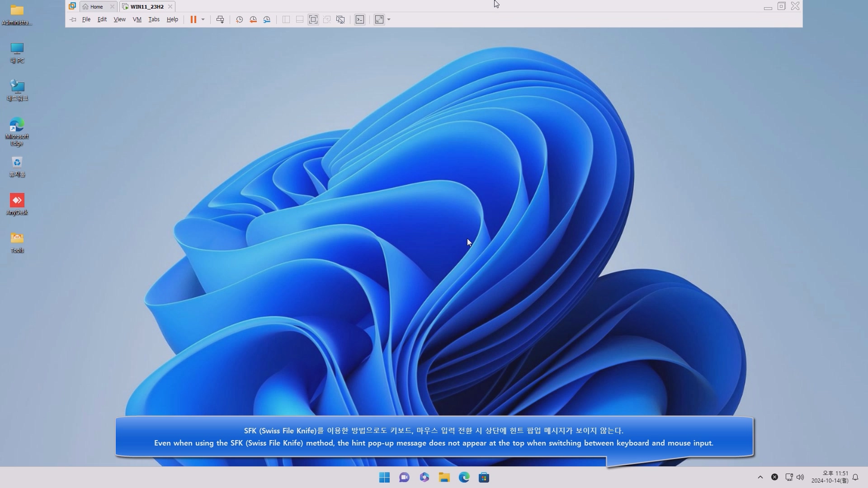The width and height of the screenshot is (868, 488).
Task: Revert VM to previous snapshot
Action: (x=253, y=19)
